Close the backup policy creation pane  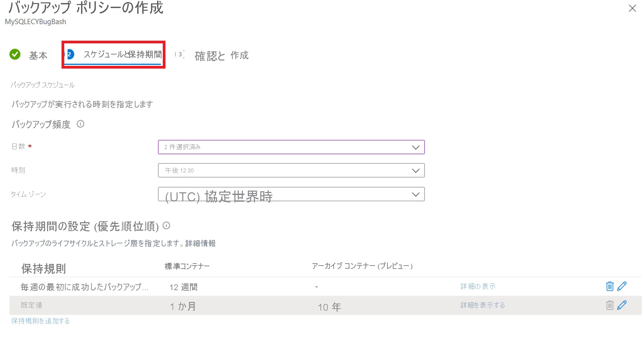(x=632, y=8)
